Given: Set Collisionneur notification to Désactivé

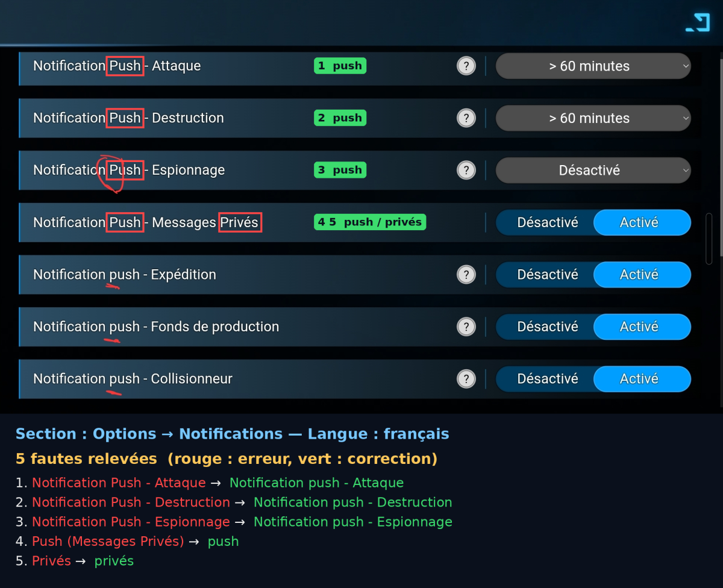Looking at the screenshot, I should click(546, 379).
